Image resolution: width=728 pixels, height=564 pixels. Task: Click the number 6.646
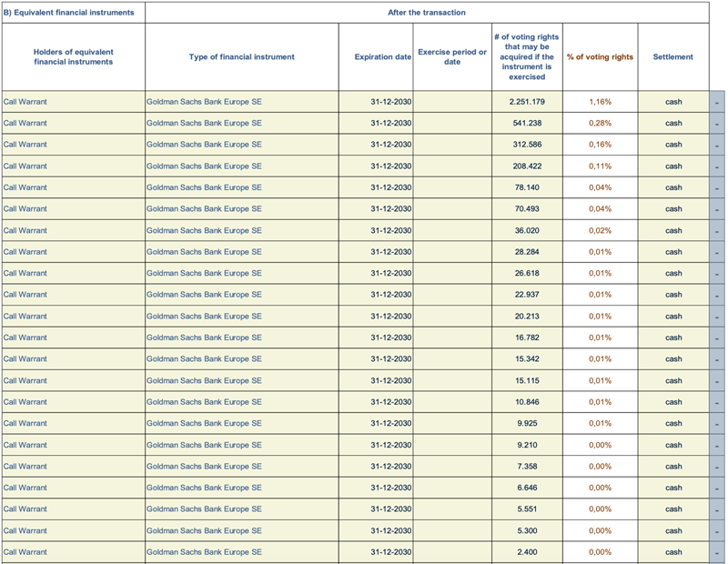tap(527, 488)
